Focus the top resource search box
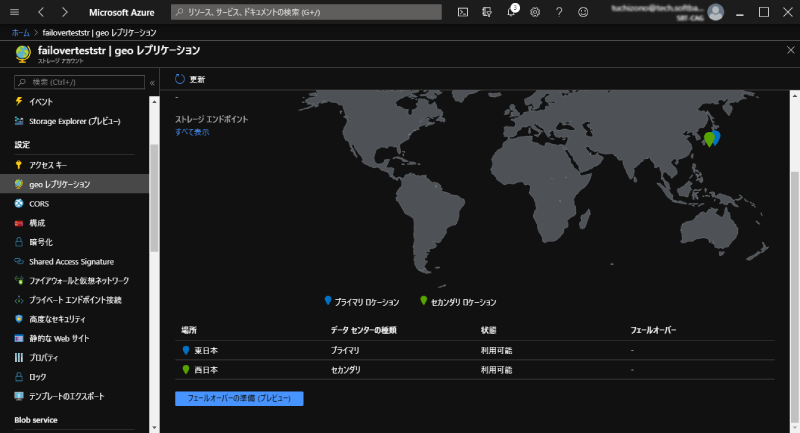This screenshot has width=800, height=433. tap(306, 12)
